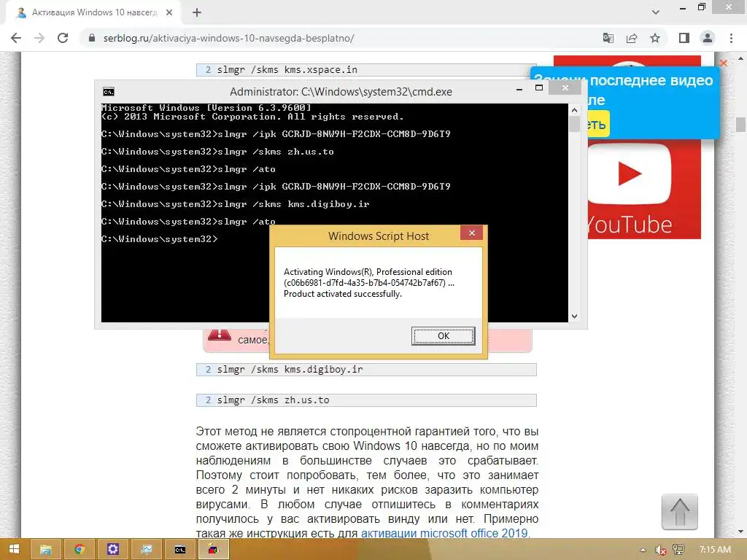This screenshot has height=560, width=747.
Task: Click the 7:15 AM clock
Action: tap(715, 550)
